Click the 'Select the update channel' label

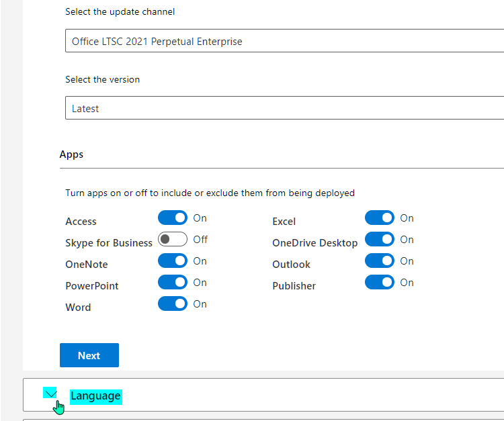[120, 12]
